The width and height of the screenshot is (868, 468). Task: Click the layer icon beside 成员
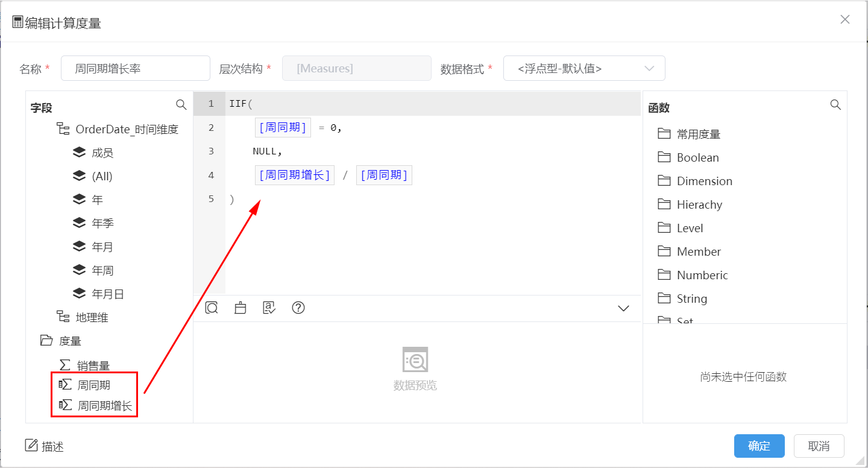coord(79,153)
